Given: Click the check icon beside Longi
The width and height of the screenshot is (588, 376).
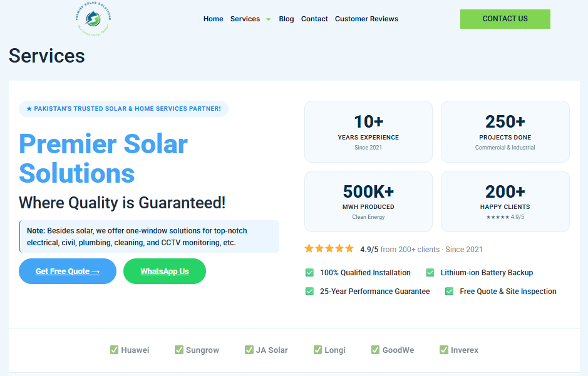Looking at the screenshot, I should click(x=317, y=350).
